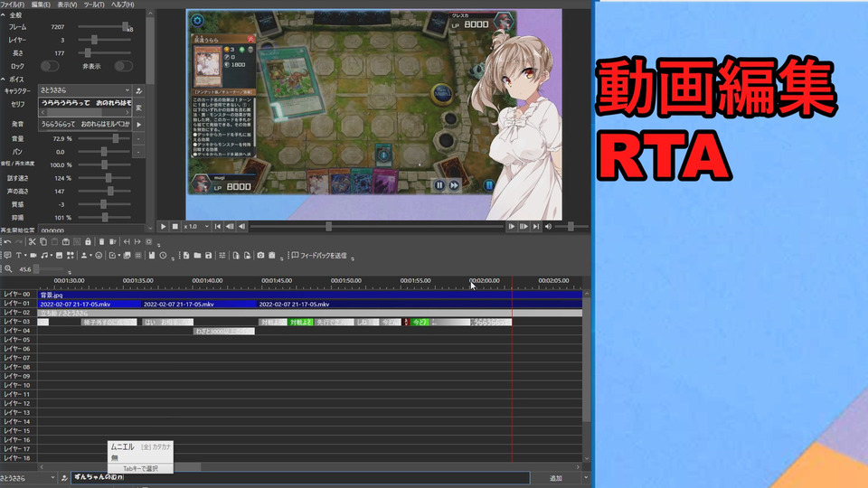This screenshot has height=488, width=868.
Task: Open dropdown arrow next to 追加 button
Action: [x=586, y=478]
